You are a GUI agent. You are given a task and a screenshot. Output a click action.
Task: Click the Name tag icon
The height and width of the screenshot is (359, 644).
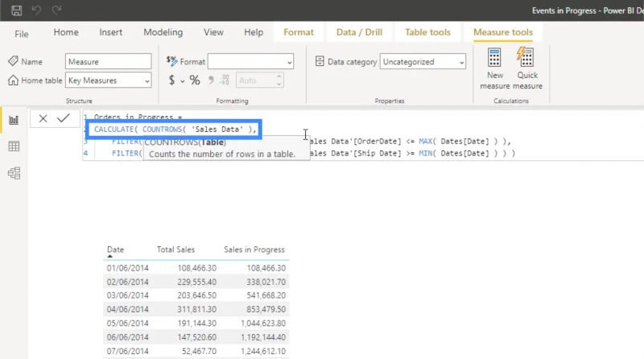coord(13,61)
